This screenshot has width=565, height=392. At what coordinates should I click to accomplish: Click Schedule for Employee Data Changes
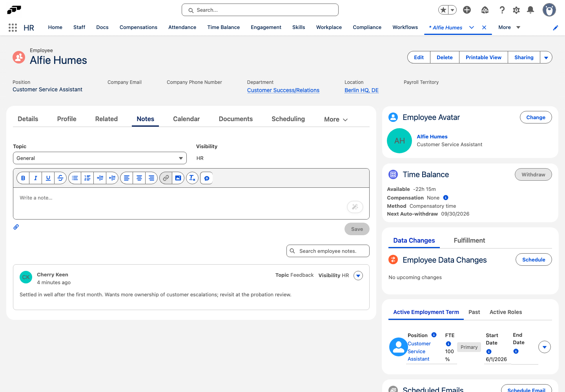pyautogui.click(x=534, y=260)
